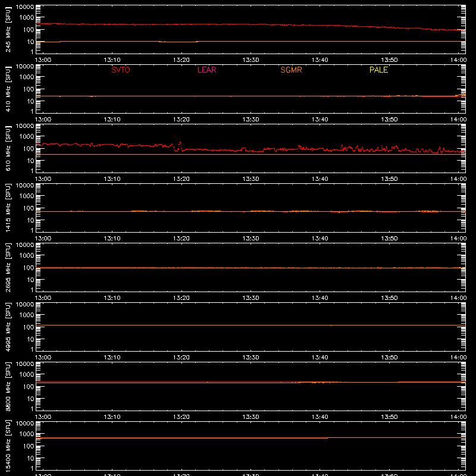Select the 410 MHz [SFU] axis title

(x=8, y=89)
